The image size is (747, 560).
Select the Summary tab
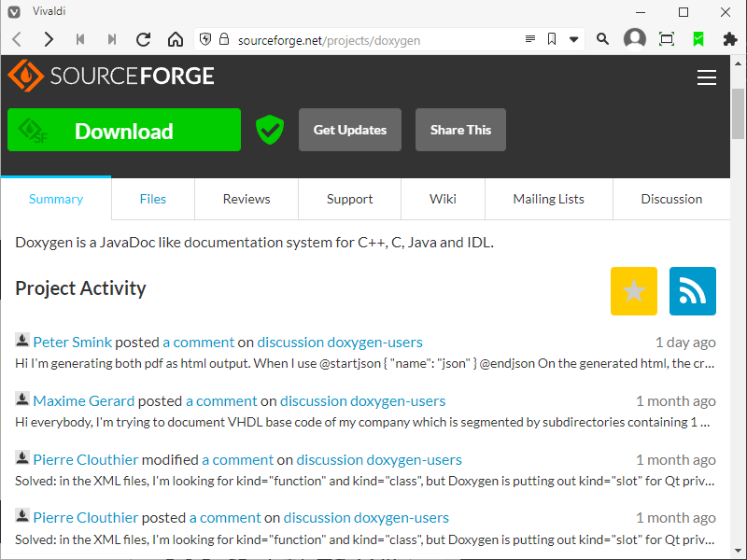56,199
